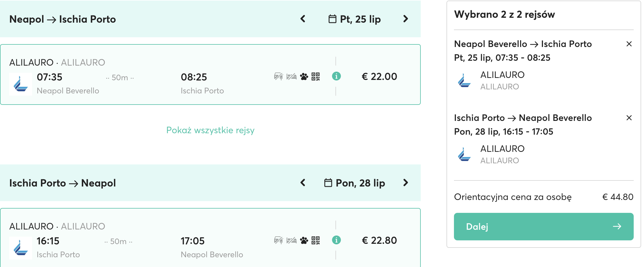Image resolution: width=644 pixels, height=267 pixels.
Task: Click Alilauro logo on 07:35 sailing card
Action: [21, 84]
